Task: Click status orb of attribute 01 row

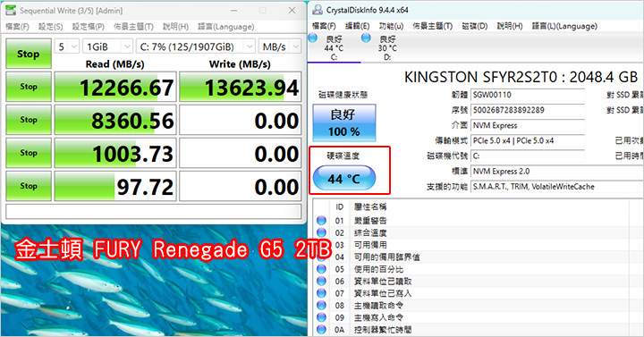Action: point(321,221)
